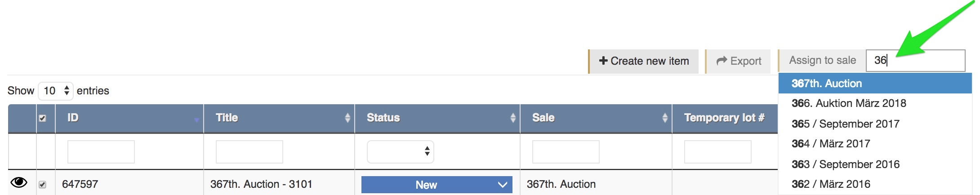Pick '364 / März 2017' from the list
The width and height of the screenshot is (980, 195).
[830, 144]
